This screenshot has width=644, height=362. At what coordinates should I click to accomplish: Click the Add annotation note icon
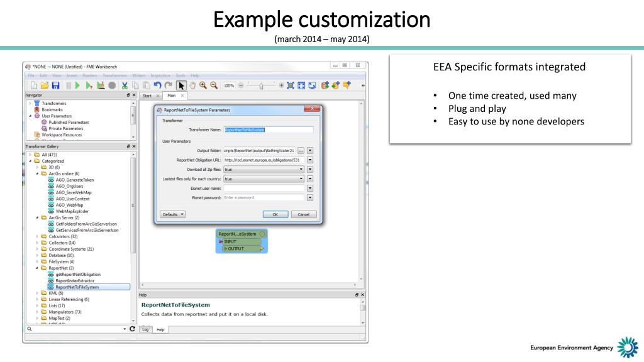[x=347, y=85]
